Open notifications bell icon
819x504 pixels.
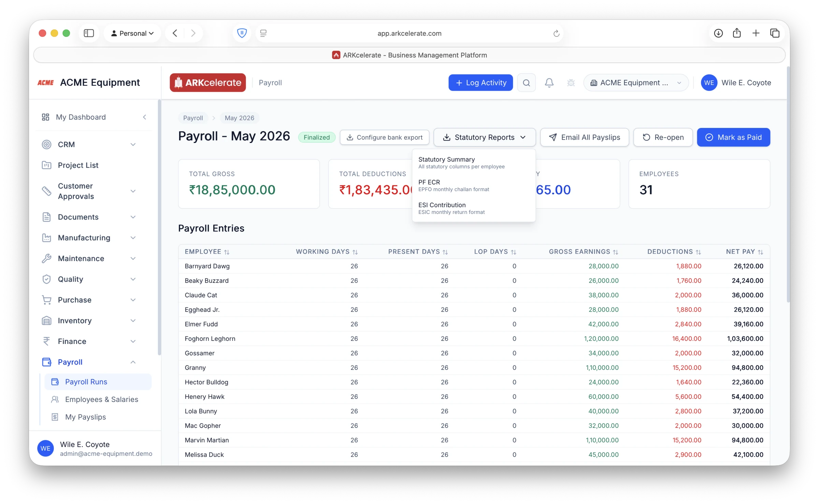549,83
